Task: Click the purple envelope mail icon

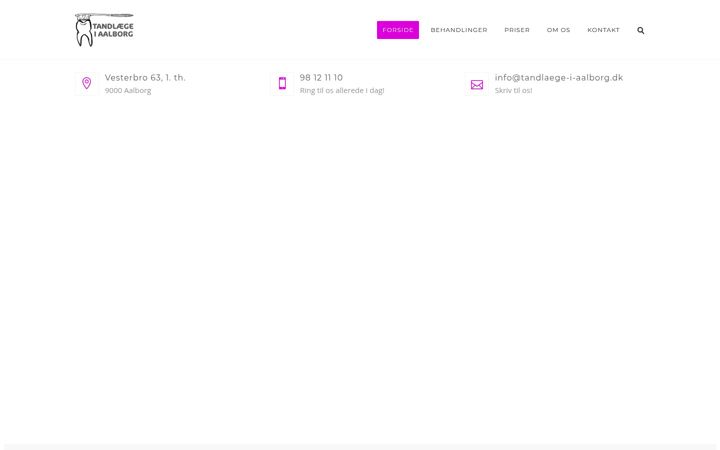Action: pyautogui.click(x=477, y=84)
